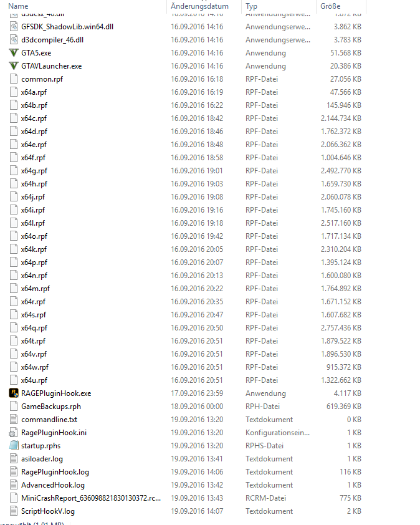Click date 18.09.2016 00:00 of GameBackups.rph
The width and height of the screenshot is (420, 525).
197,406
